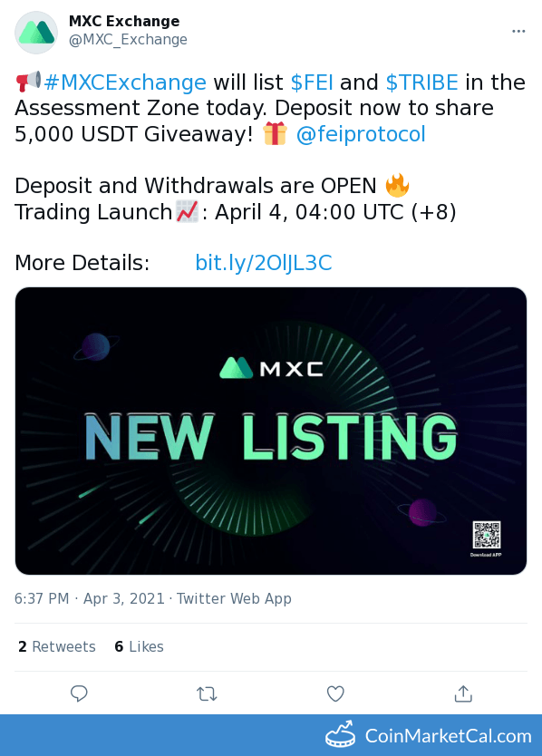Viewport: 542px width, 756px height.
Task: Click the MXC Exchange profile avatar
Action: coord(36,33)
